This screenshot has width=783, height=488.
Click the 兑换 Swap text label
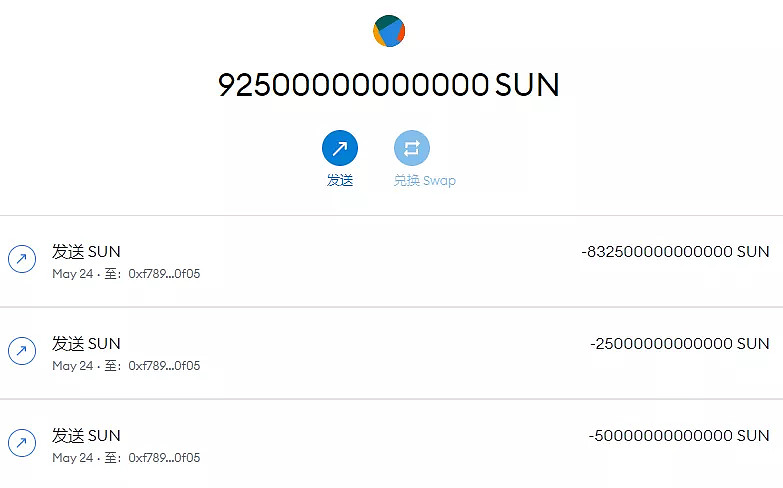(x=424, y=181)
